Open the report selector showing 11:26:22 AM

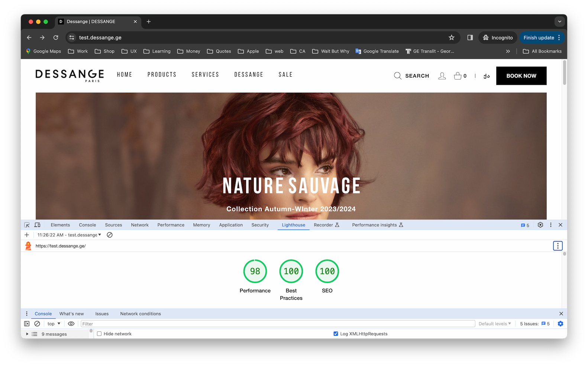pos(69,235)
